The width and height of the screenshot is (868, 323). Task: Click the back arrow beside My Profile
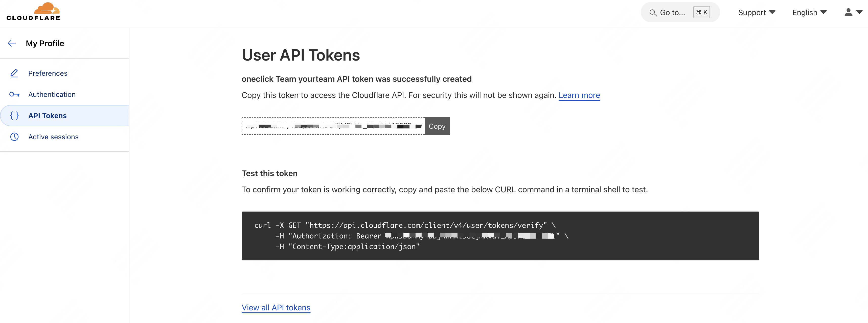12,43
